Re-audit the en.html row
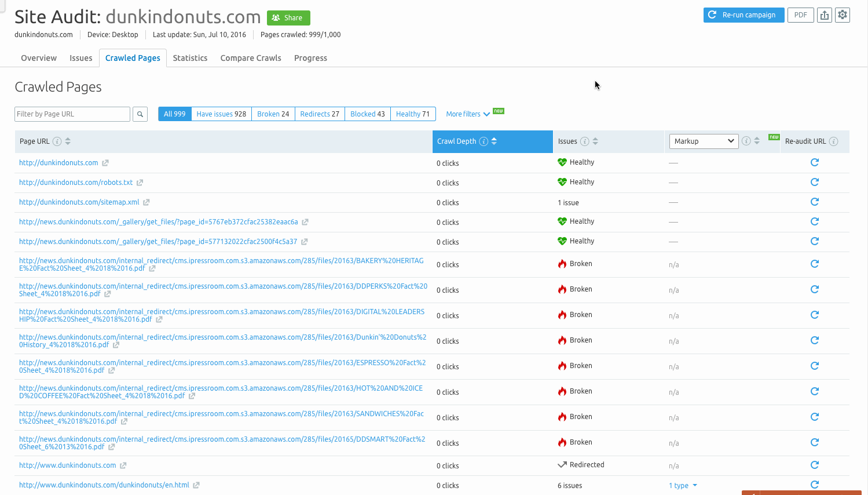 (815, 485)
